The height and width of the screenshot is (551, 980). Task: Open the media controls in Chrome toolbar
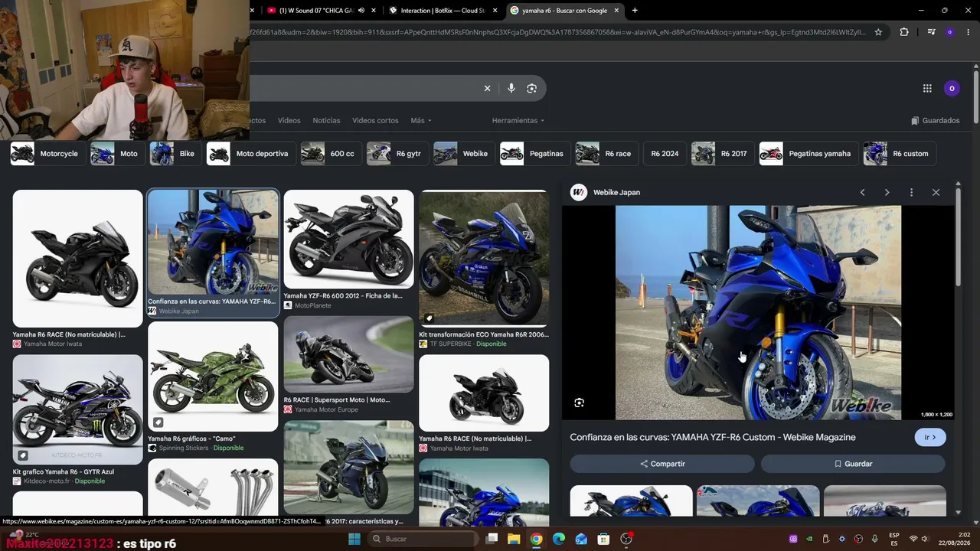pyautogui.click(x=931, y=32)
